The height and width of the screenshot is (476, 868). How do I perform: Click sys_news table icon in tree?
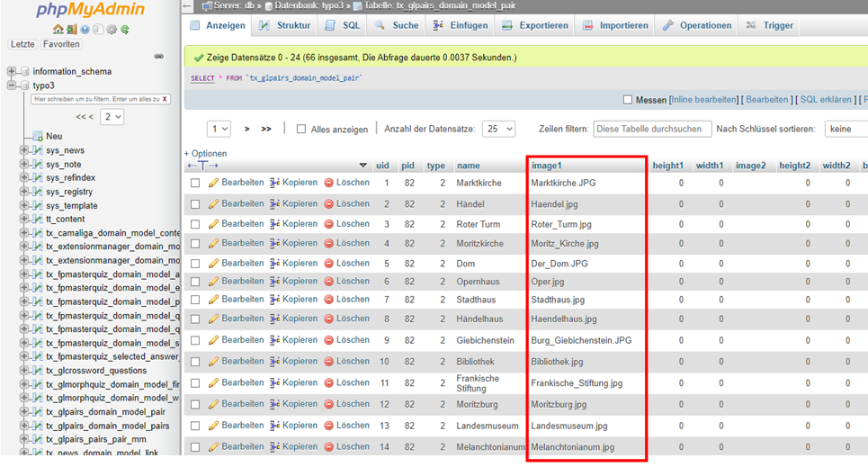[x=38, y=150]
